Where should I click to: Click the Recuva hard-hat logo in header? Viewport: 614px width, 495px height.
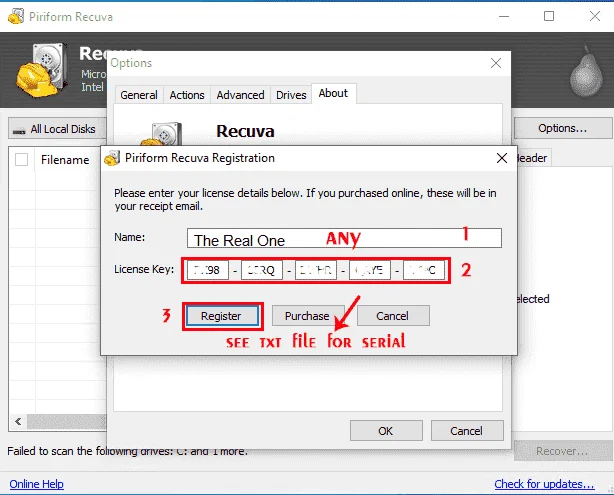click(x=42, y=70)
